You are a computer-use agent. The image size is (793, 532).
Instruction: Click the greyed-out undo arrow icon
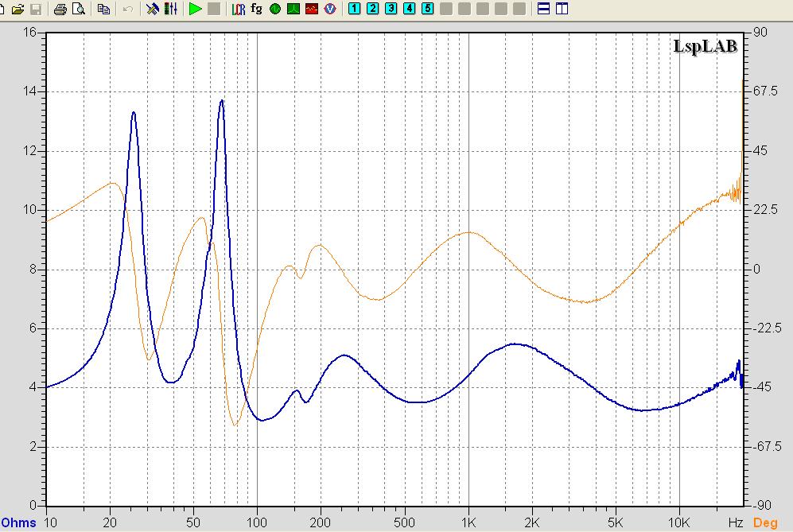pos(128,9)
